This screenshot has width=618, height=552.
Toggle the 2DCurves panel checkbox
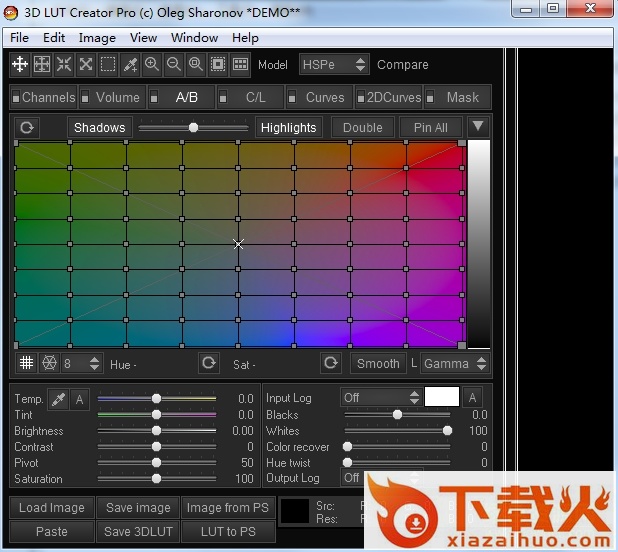tap(361, 98)
